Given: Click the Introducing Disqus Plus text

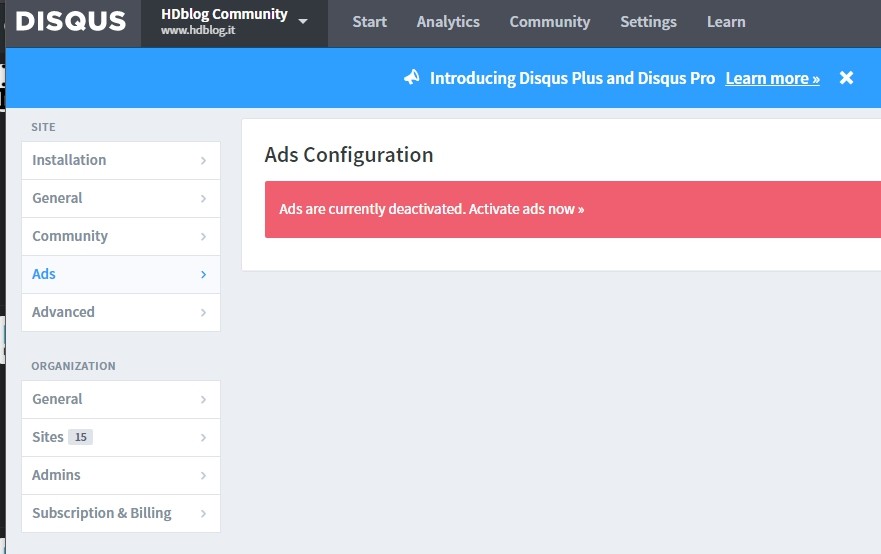Looking at the screenshot, I should 572,78.
